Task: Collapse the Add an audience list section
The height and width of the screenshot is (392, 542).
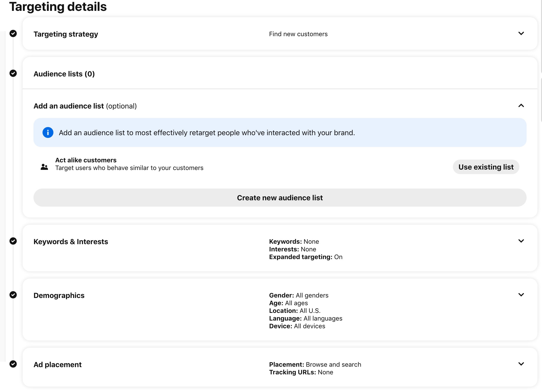Action: point(521,106)
